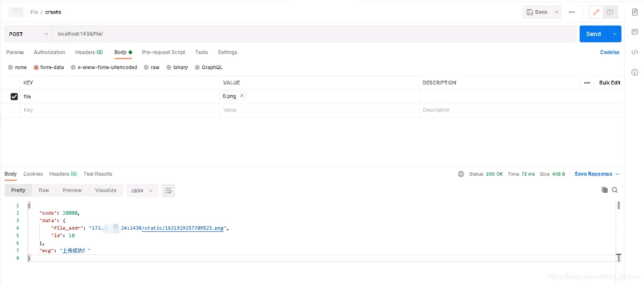644x284 pixels.
Task: Copy the response body with copy icon
Action: tap(605, 190)
